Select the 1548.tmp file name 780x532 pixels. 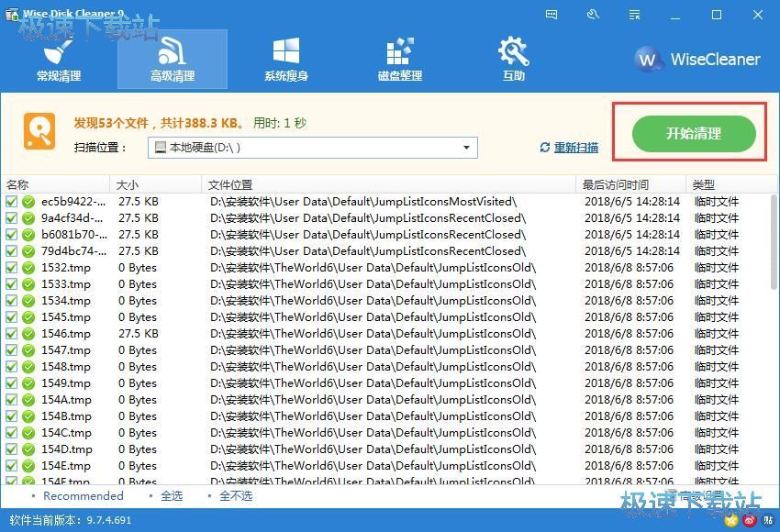pyautogui.click(x=66, y=367)
